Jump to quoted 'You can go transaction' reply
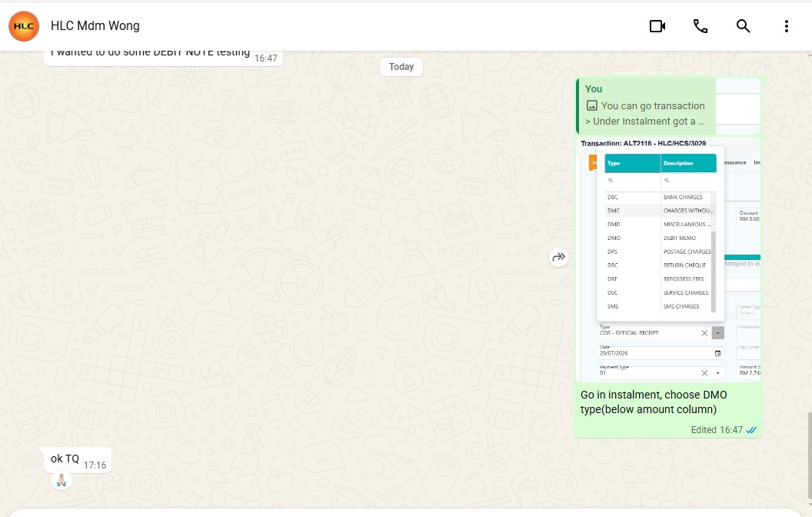 click(x=668, y=105)
